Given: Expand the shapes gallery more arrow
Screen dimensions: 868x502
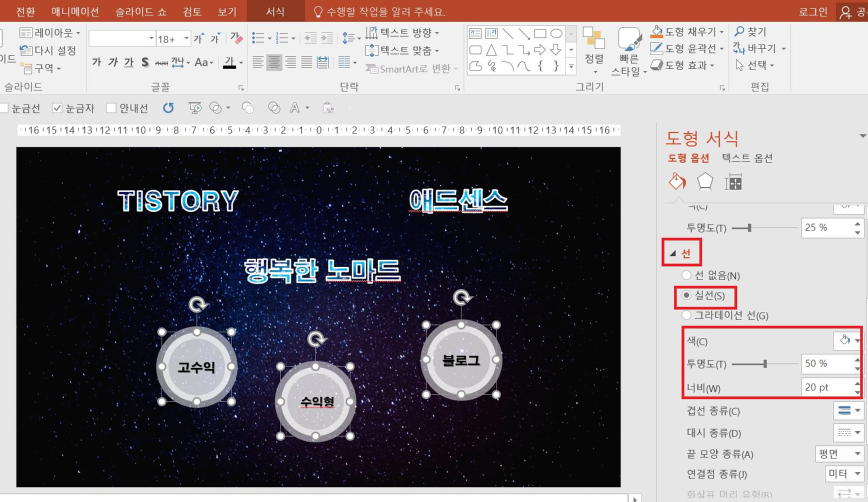Looking at the screenshot, I should [571, 67].
